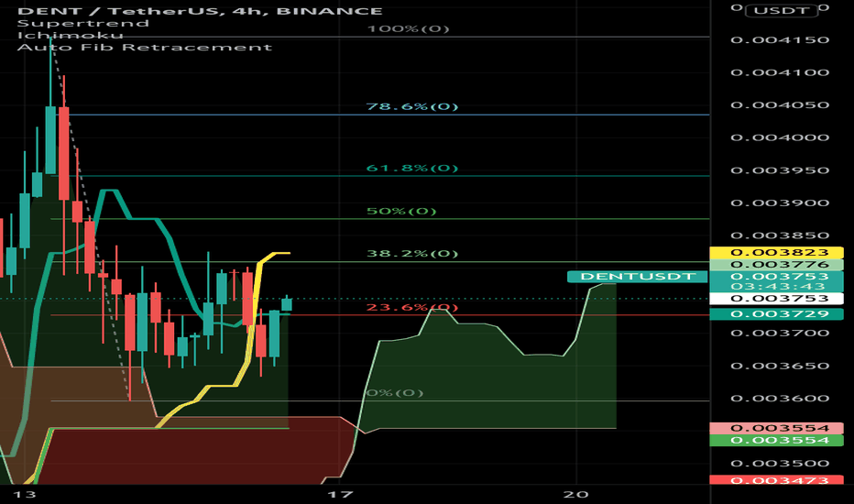The image size is (854, 504).
Task: Click the red 0.003473 price label
Action: (x=777, y=480)
